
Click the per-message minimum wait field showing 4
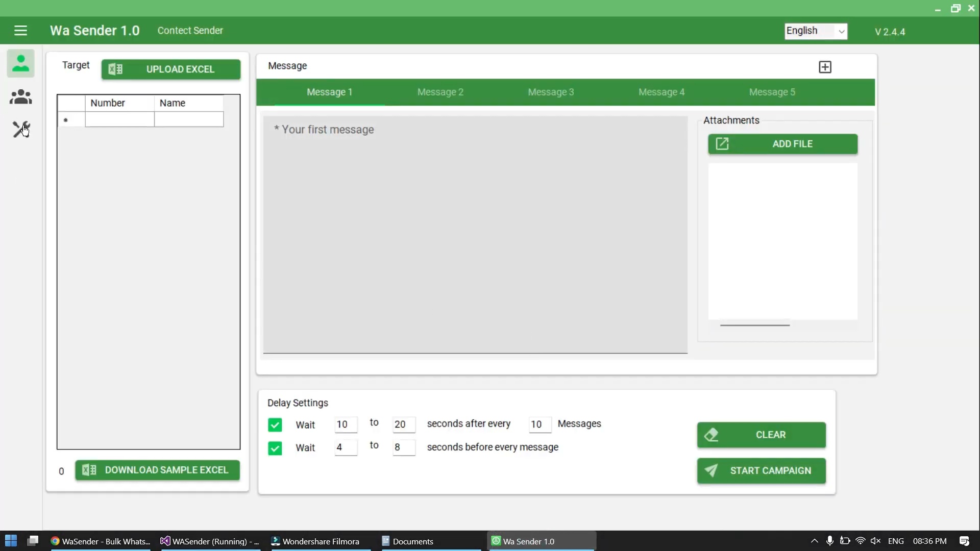(x=346, y=447)
